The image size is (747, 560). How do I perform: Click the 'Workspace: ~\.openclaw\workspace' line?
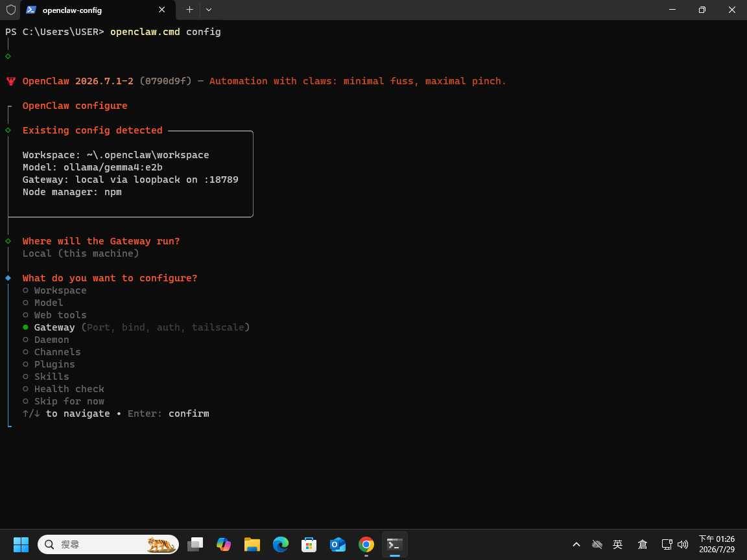[x=116, y=156]
